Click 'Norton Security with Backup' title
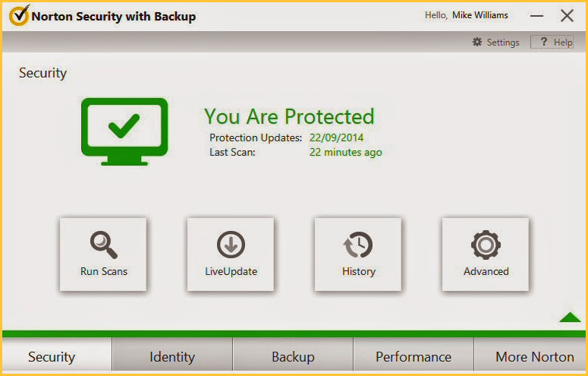The width and height of the screenshot is (588, 376). [114, 17]
